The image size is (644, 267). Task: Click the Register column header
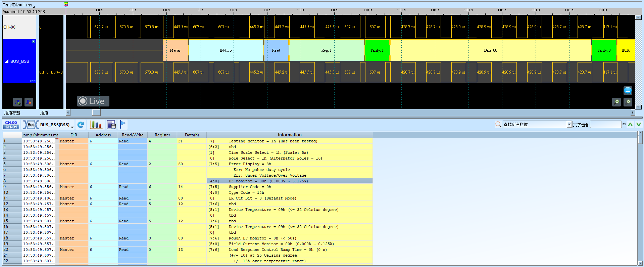pos(162,135)
